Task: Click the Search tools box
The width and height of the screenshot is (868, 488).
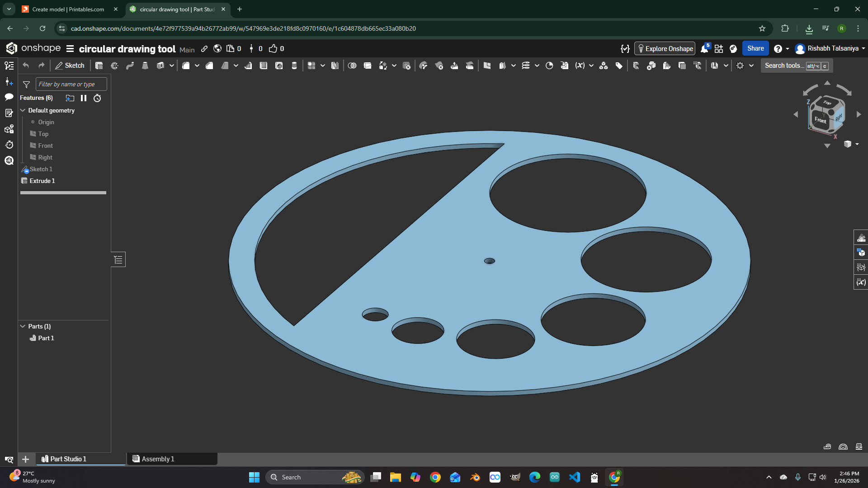Action: tap(797, 66)
